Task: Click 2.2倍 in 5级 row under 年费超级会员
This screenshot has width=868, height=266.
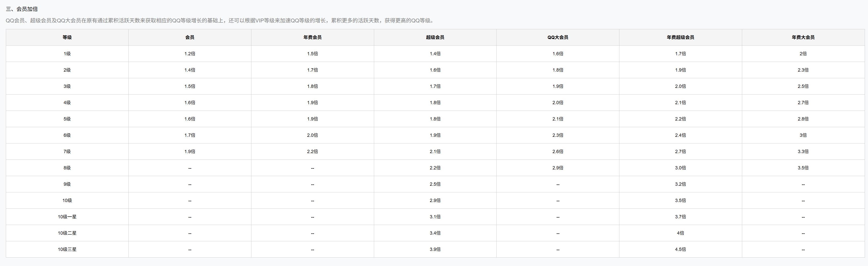Action: tap(680, 119)
